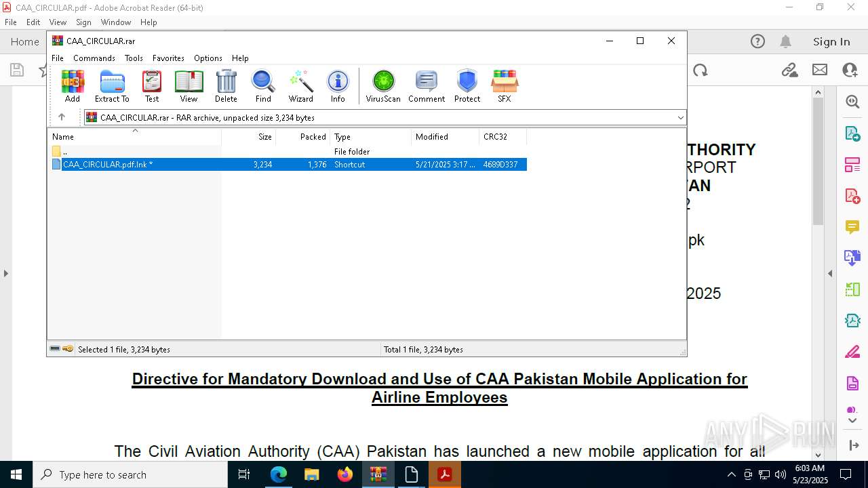The height and width of the screenshot is (488, 868).
Task: Open Acrobat Edit menu
Action: [x=33, y=22]
